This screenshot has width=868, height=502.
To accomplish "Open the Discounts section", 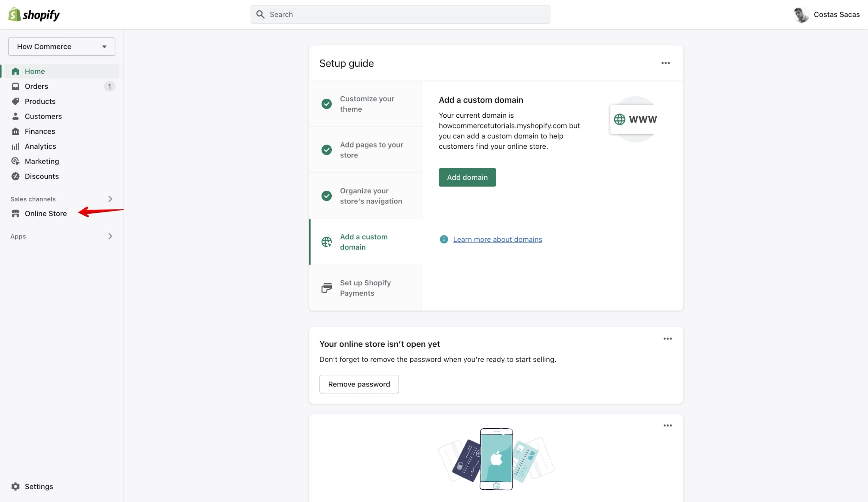I will [42, 176].
